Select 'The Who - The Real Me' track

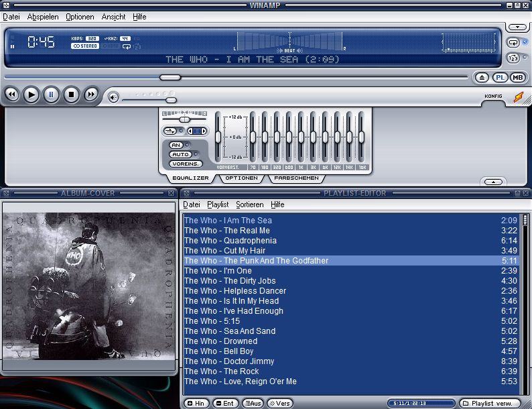(351, 231)
